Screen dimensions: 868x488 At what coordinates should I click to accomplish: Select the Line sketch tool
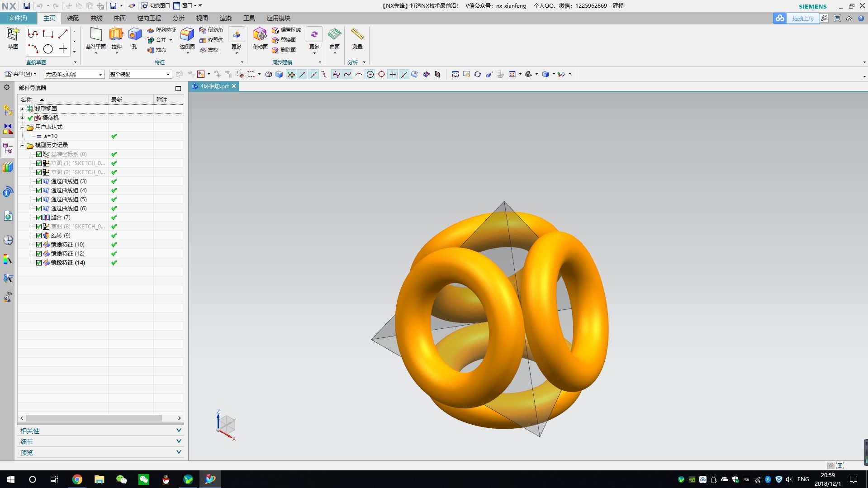tap(63, 34)
